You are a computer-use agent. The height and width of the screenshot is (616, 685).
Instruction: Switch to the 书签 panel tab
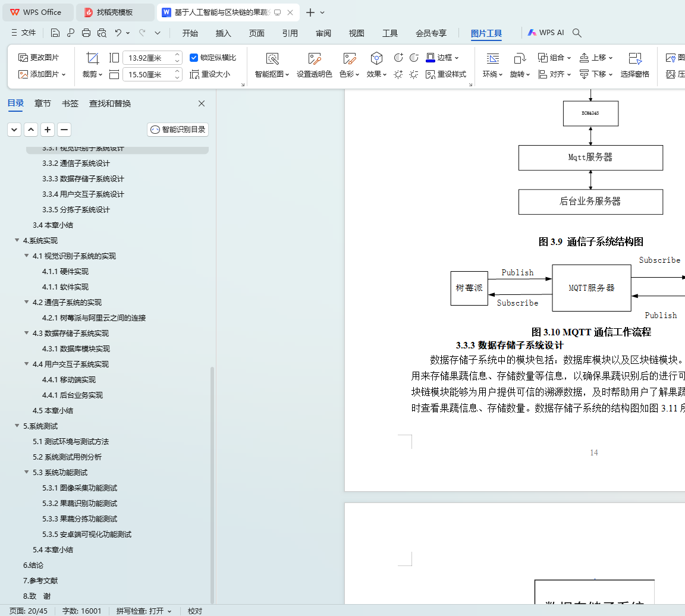[70, 103]
